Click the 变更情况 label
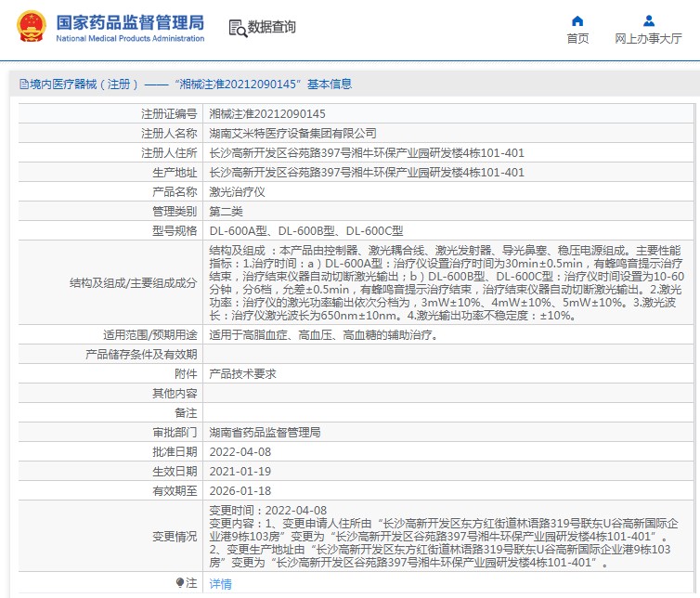This screenshot has width=700, height=598. (175, 537)
